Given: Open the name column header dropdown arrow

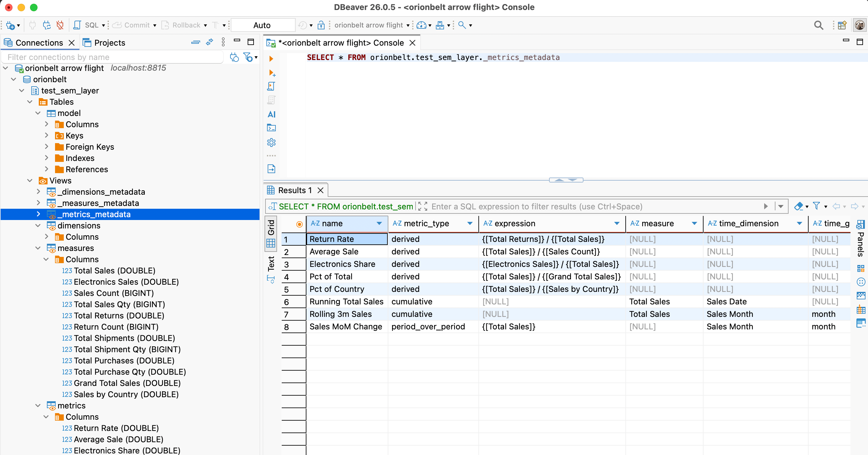Looking at the screenshot, I should pos(379,224).
